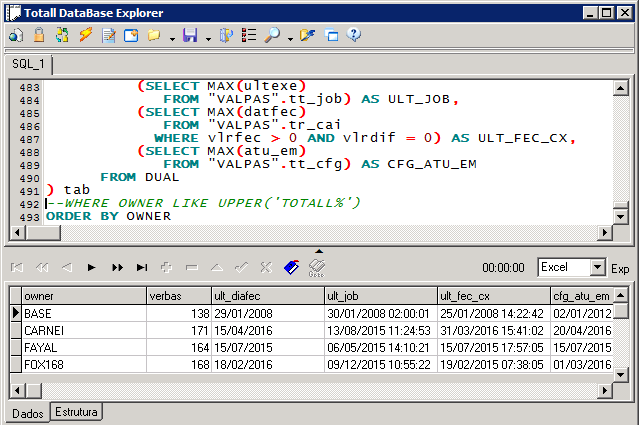The width and height of the screenshot is (639, 425).
Task: Click the folder with blue pen icon
Action: click(x=308, y=35)
